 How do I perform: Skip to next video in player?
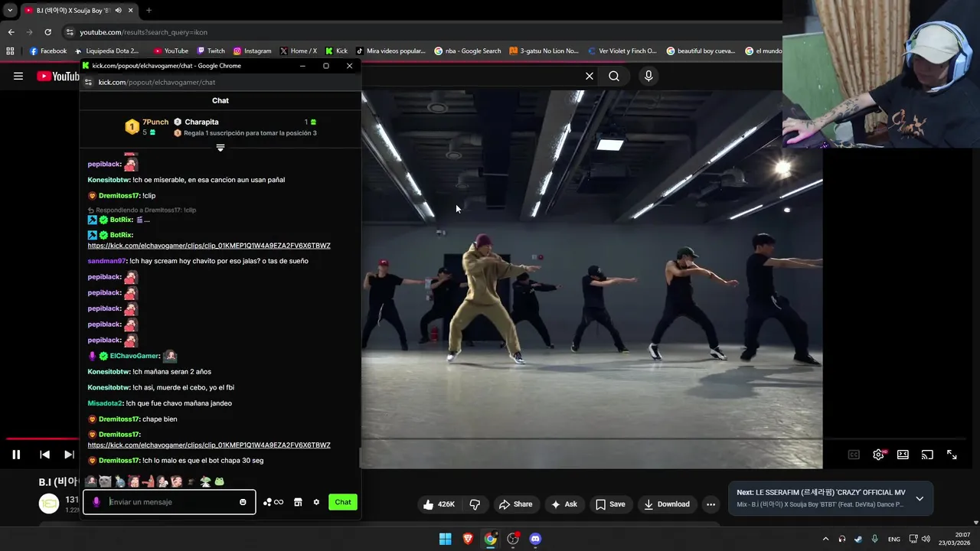click(69, 455)
